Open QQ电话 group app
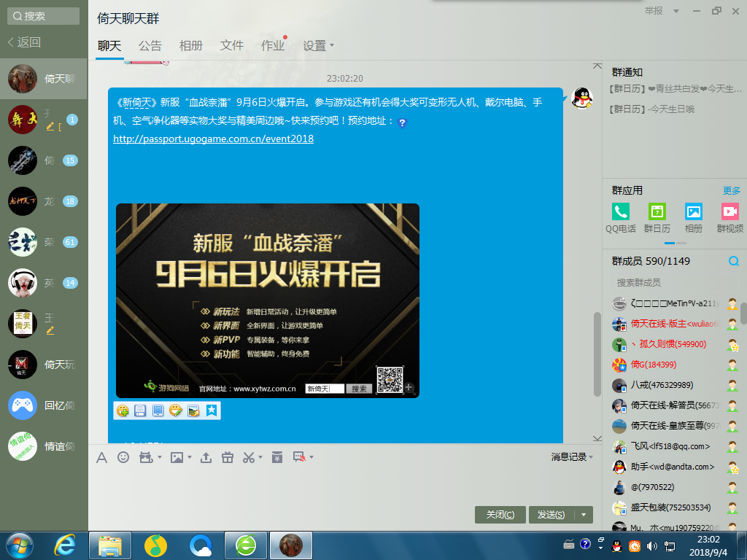Viewport: 747px width, 560px height. [x=621, y=212]
